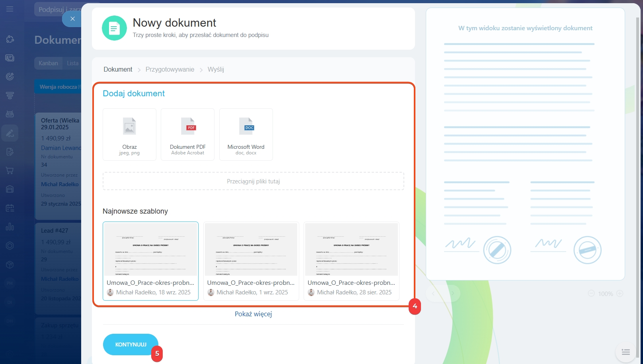Open the contact card icon in sidebar
643x364 pixels.
[10, 58]
